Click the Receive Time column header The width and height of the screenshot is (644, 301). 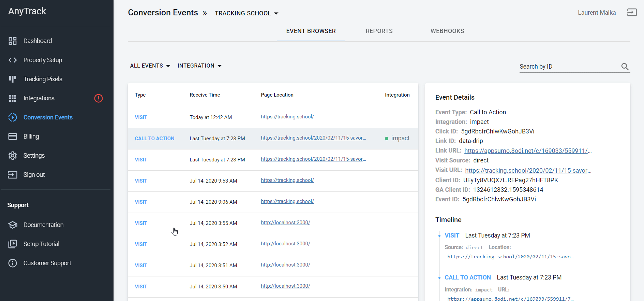205,95
